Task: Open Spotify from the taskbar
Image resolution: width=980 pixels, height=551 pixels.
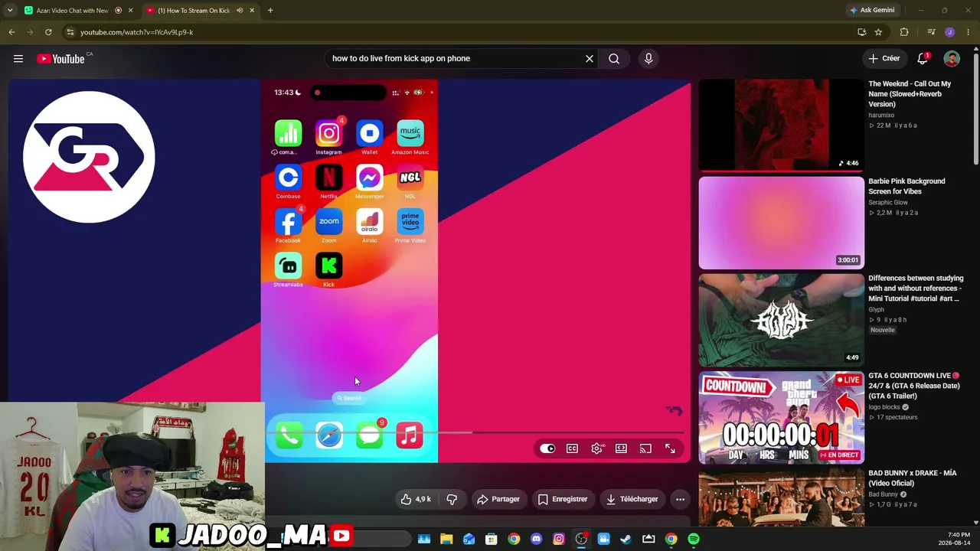Action: [694, 539]
